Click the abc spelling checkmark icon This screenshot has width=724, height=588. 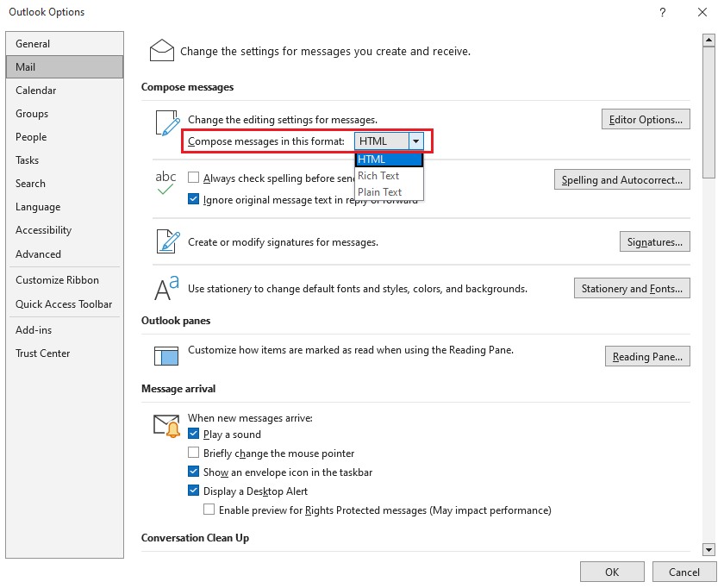pos(165,182)
